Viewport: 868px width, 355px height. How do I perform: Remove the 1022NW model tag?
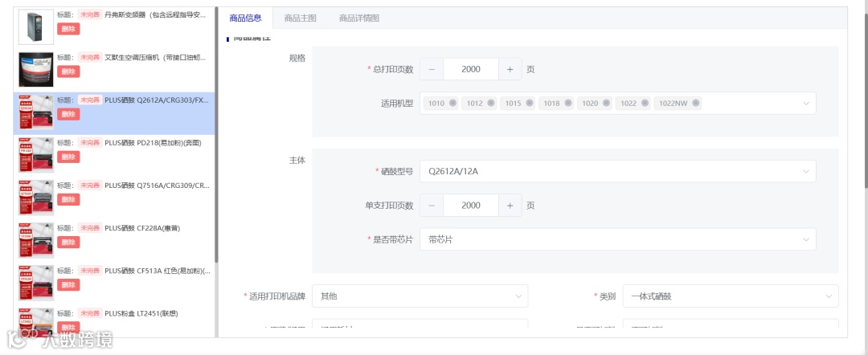pos(696,104)
